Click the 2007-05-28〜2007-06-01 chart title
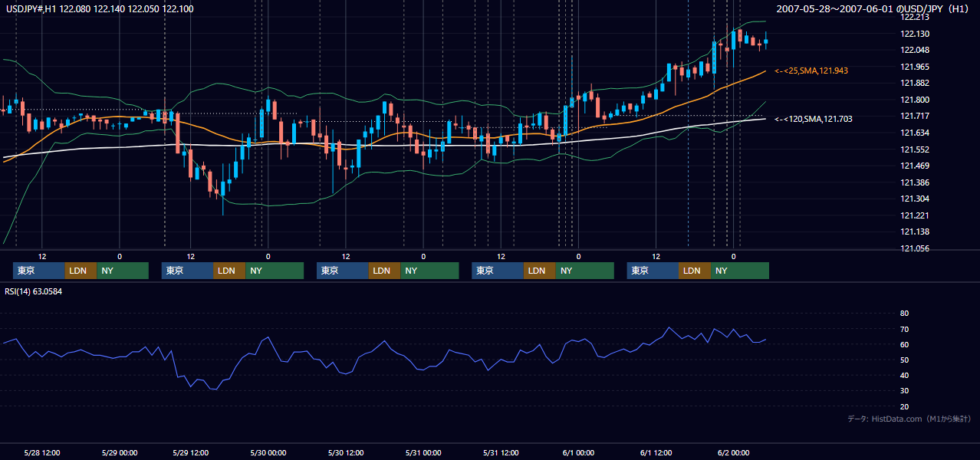Image resolution: width=980 pixels, height=460 pixels. (x=873, y=9)
